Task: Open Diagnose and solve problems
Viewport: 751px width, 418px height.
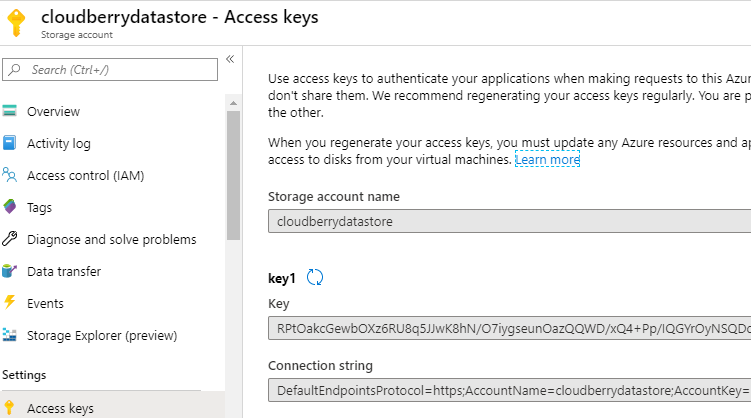Action: 112,239
